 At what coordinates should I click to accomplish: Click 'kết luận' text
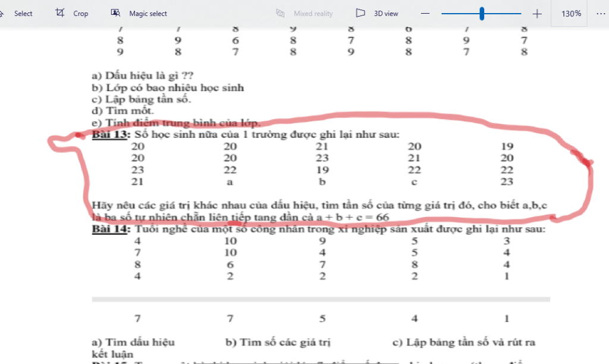click(x=112, y=354)
